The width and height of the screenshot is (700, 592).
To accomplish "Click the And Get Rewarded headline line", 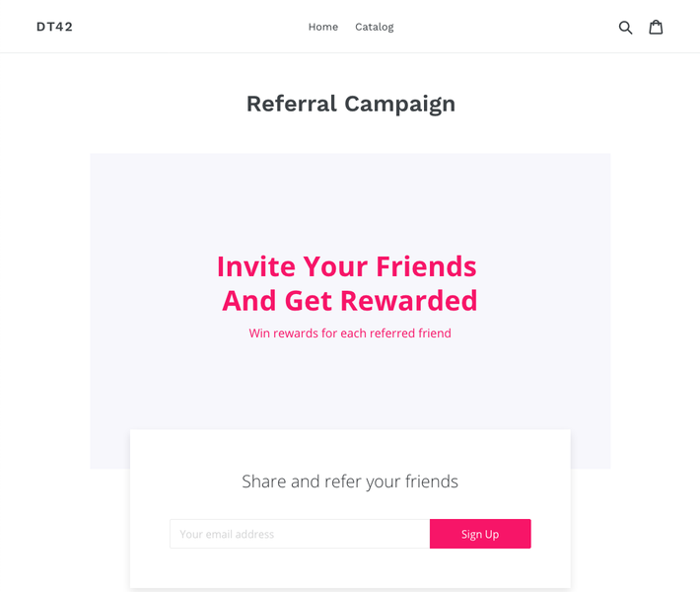I will (350, 300).
